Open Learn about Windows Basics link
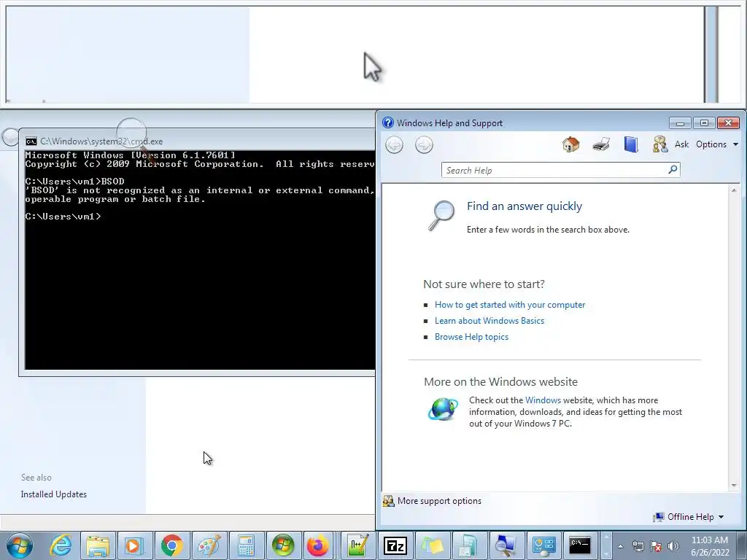 [489, 321]
